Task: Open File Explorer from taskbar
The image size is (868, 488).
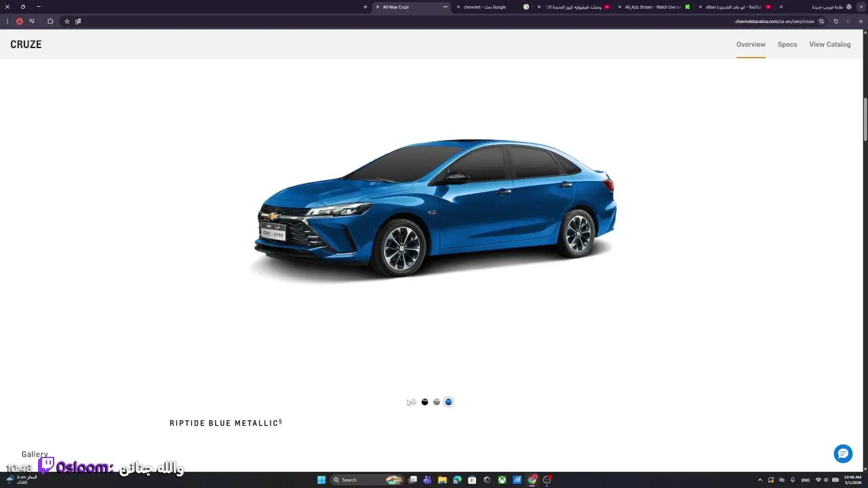Action: click(442, 480)
